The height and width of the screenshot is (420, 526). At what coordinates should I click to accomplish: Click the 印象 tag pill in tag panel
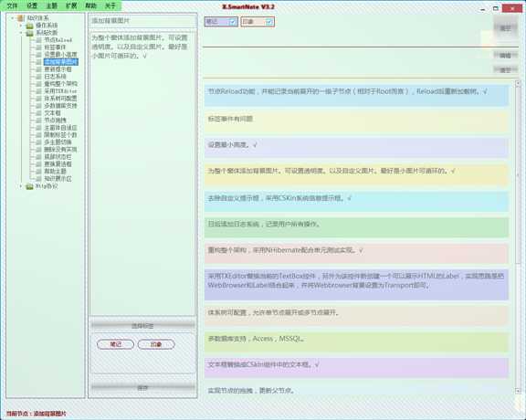point(156,344)
